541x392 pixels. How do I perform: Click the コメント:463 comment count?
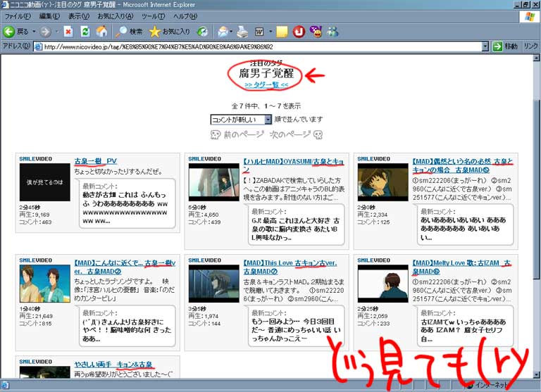tap(35, 222)
